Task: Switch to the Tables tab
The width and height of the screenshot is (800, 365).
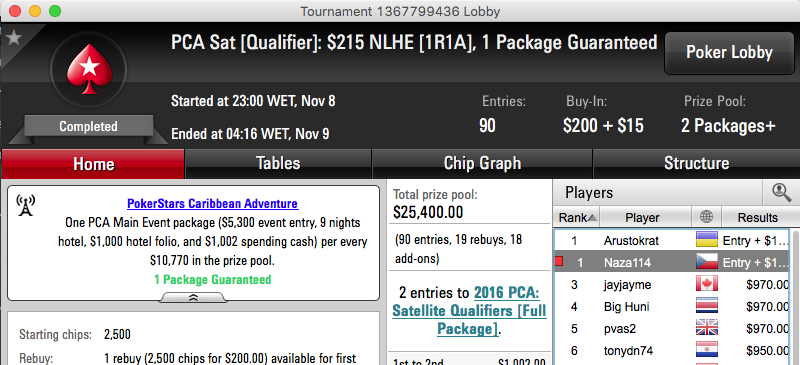Action: pos(278,163)
